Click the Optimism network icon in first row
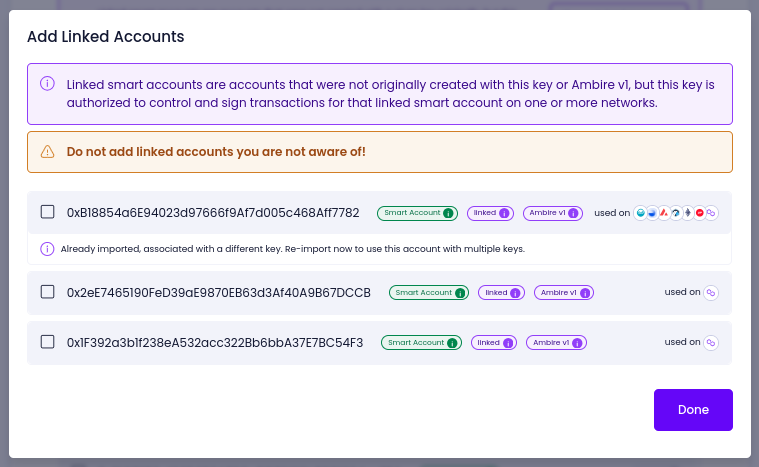 pos(699,213)
